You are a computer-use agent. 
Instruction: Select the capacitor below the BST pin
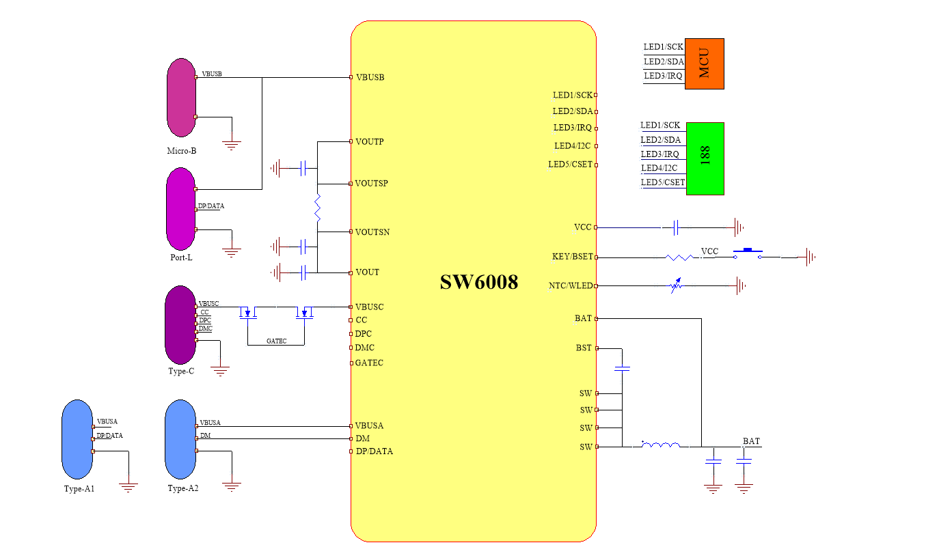[622, 369]
